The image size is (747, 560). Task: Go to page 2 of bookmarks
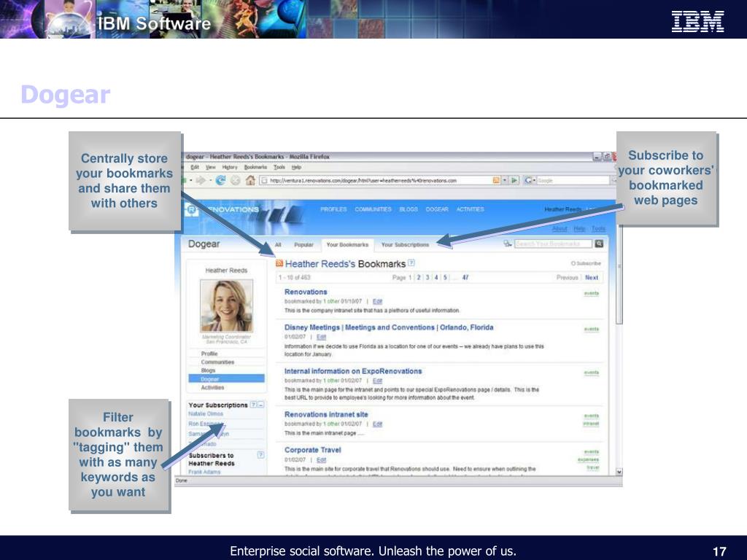[x=419, y=278]
